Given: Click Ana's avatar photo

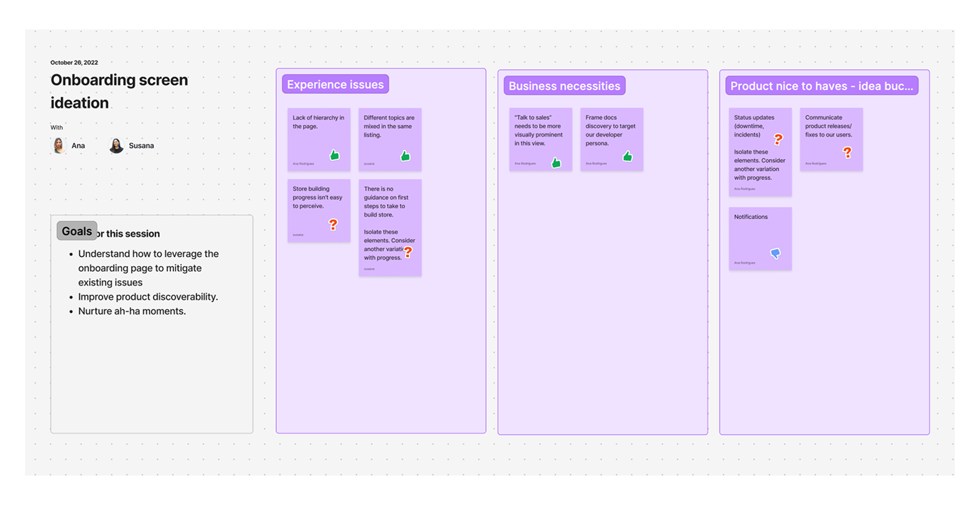Looking at the screenshot, I should (59, 145).
